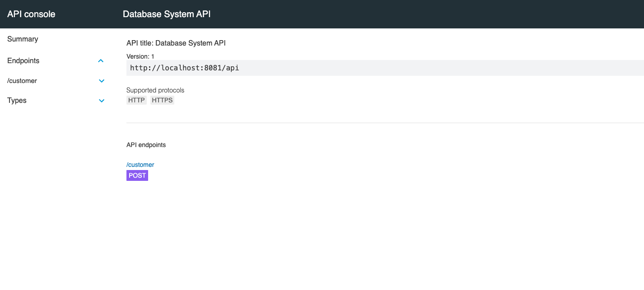Click the purple POST method badge
Viewport: 644px width, 290px height.
137,175
